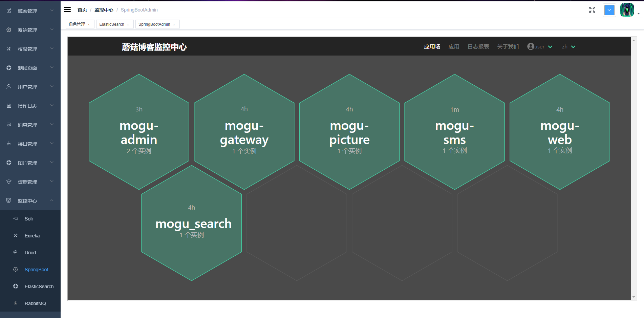644x318 pixels.
Task: Click the system management gear icon
Action: click(9, 30)
